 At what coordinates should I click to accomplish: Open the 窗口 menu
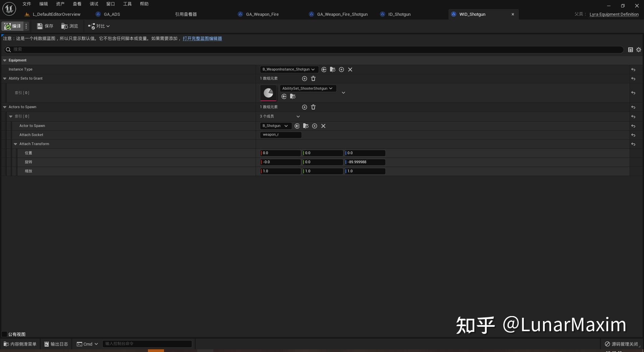(x=111, y=4)
